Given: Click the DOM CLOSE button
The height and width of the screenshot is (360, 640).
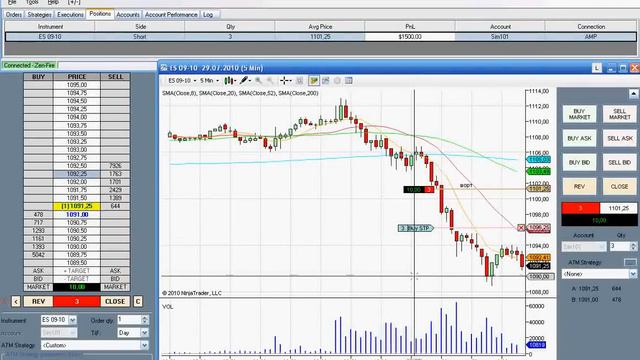Looking at the screenshot, I should tap(115, 302).
